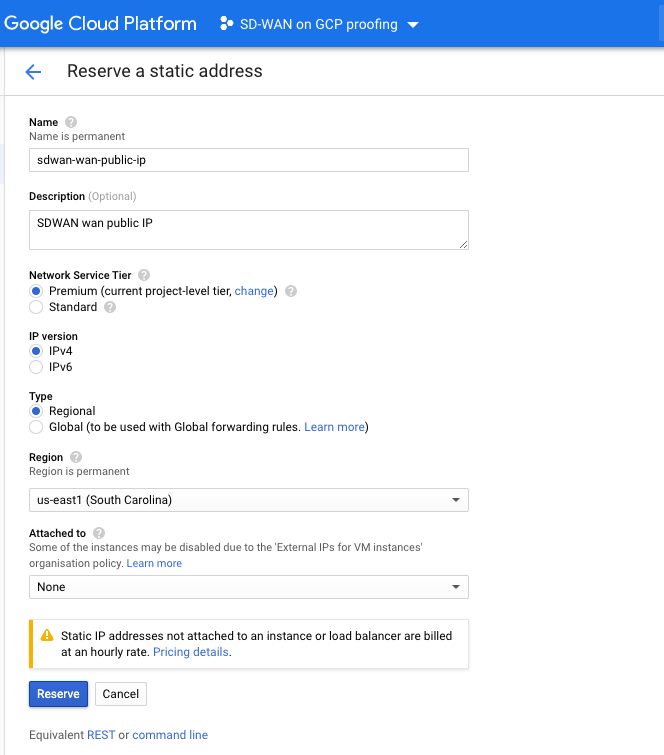Click the Google Cloud Platform logo
664x755 pixels.
point(100,24)
